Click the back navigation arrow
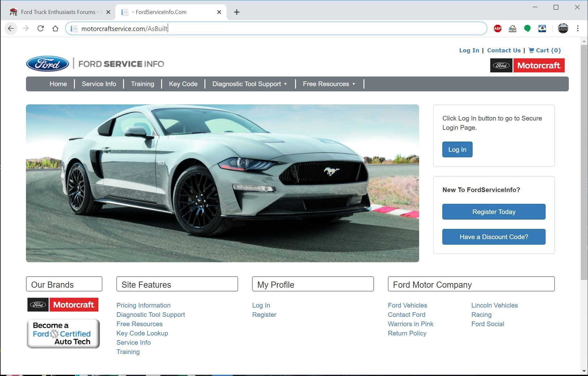This screenshot has height=376, width=588. tap(11, 28)
